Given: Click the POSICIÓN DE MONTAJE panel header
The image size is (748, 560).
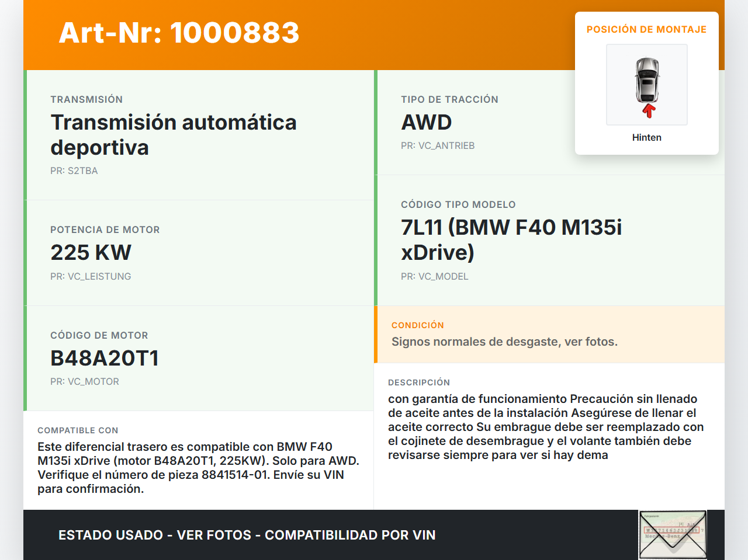Looking at the screenshot, I should (646, 29).
